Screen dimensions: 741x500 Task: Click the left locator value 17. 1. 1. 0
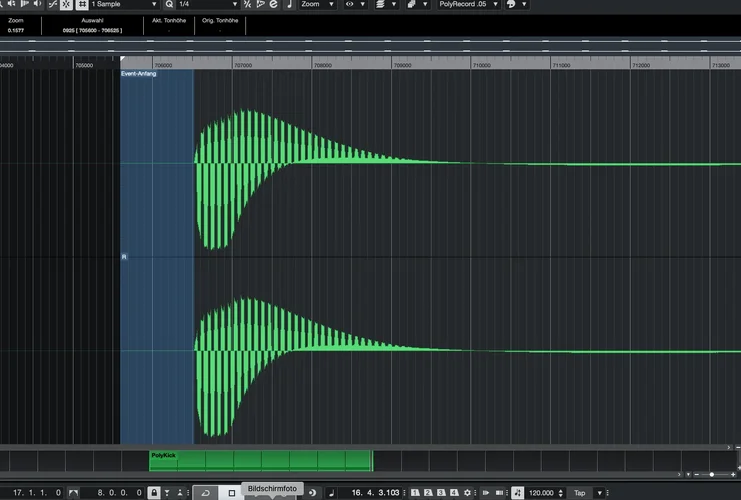tap(36, 492)
